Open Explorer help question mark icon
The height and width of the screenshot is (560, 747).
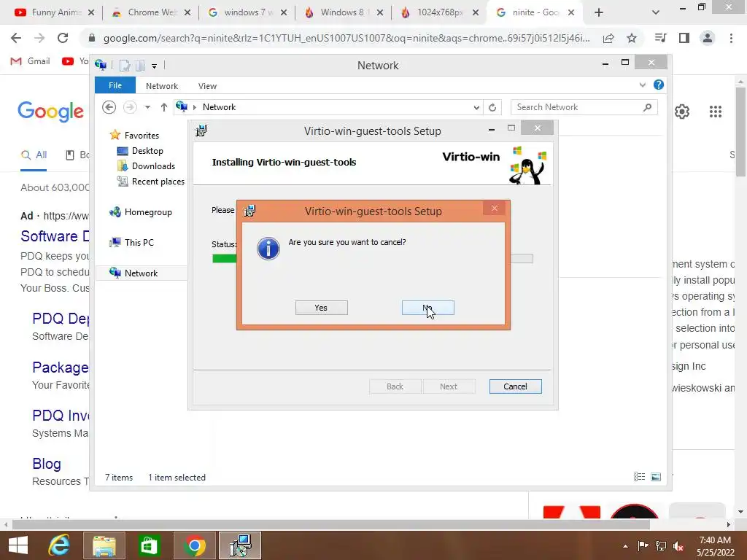coord(659,85)
